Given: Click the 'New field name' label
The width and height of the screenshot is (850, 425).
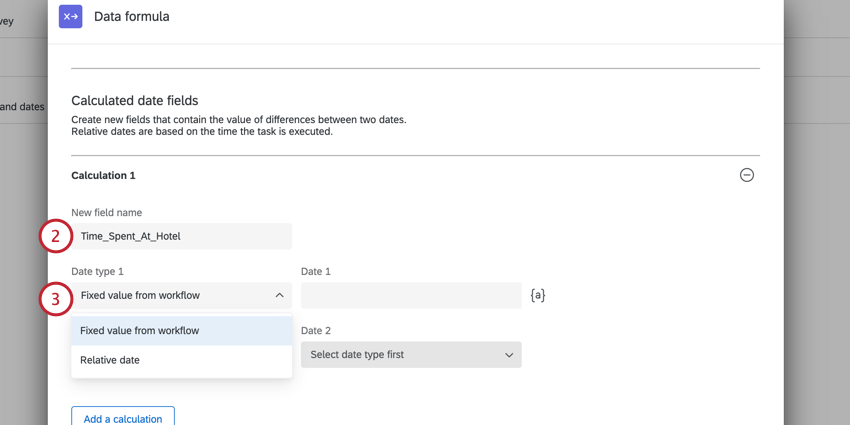Looking at the screenshot, I should coord(107,212).
